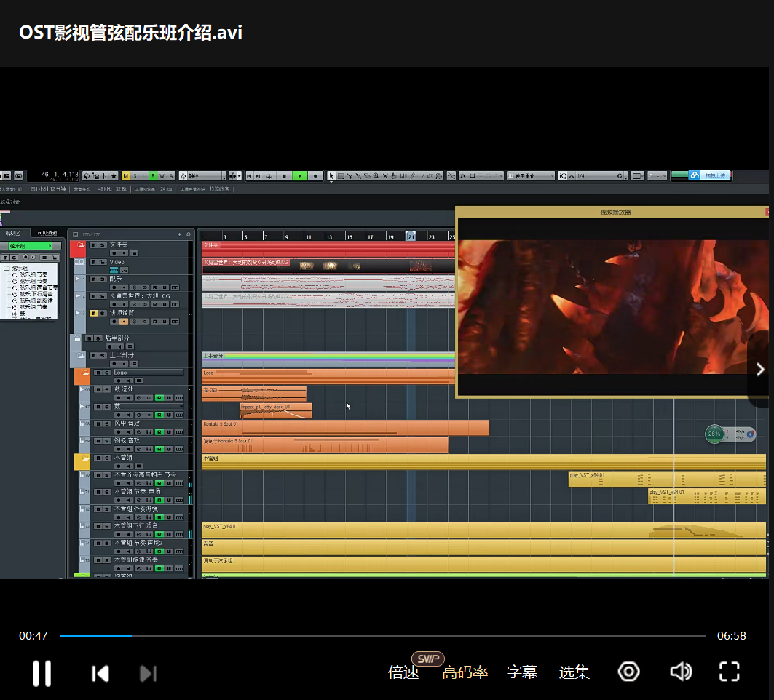Go to previous marker in transport

[x=249, y=175]
